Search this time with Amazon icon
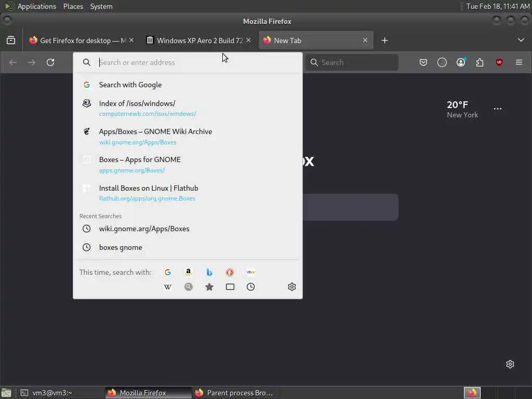Screen dimensions: 532x399 (x=188, y=272)
